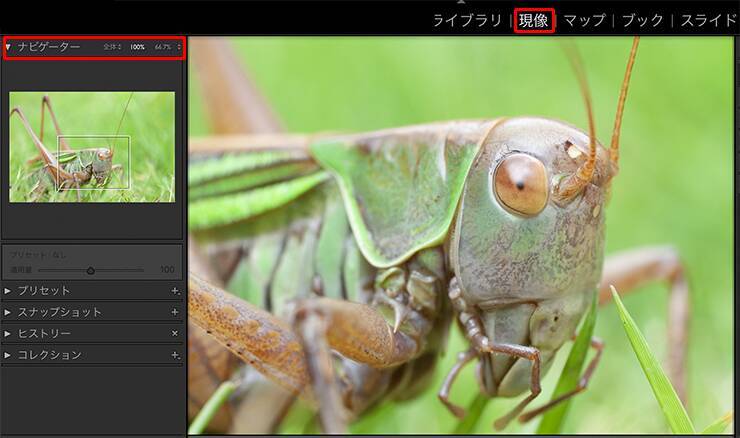Open the マップ module
Viewport: 740px width, 438px height.
pyautogui.click(x=583, y=20)
